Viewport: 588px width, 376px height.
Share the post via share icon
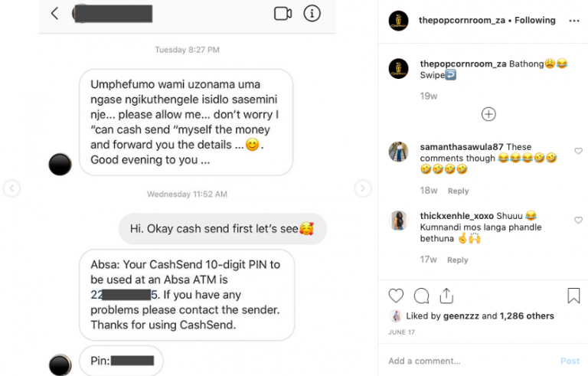pyautogui.click(x=446, y=296)
